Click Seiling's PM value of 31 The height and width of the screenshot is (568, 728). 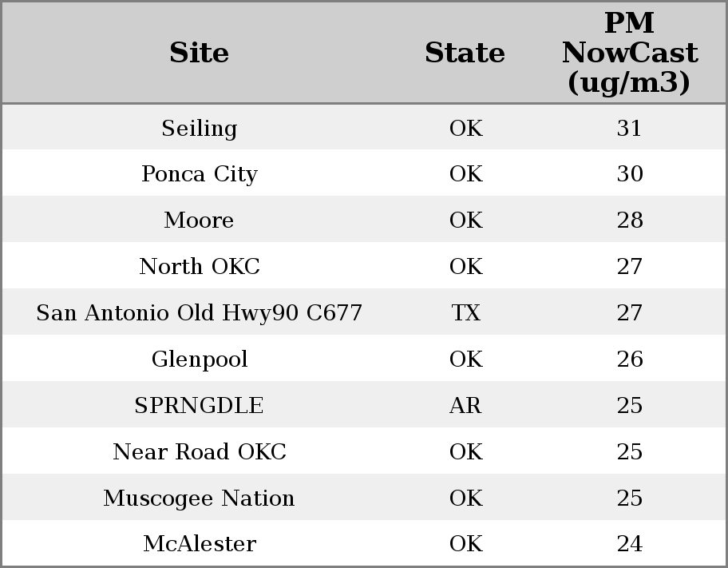(629, 128)
